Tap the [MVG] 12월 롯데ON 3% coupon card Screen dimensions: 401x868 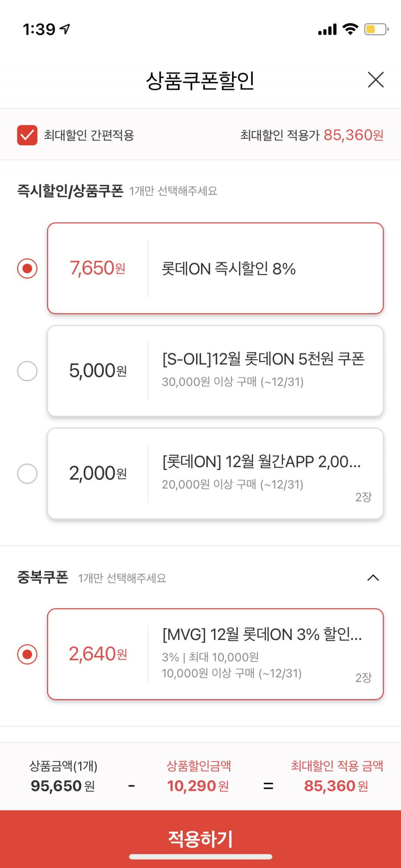click(x=215, y=654)
